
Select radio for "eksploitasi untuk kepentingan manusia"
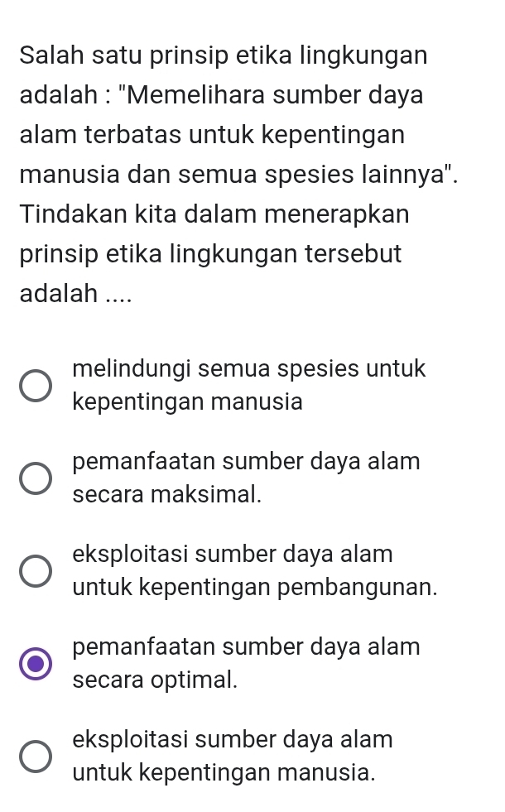point(36,757)
